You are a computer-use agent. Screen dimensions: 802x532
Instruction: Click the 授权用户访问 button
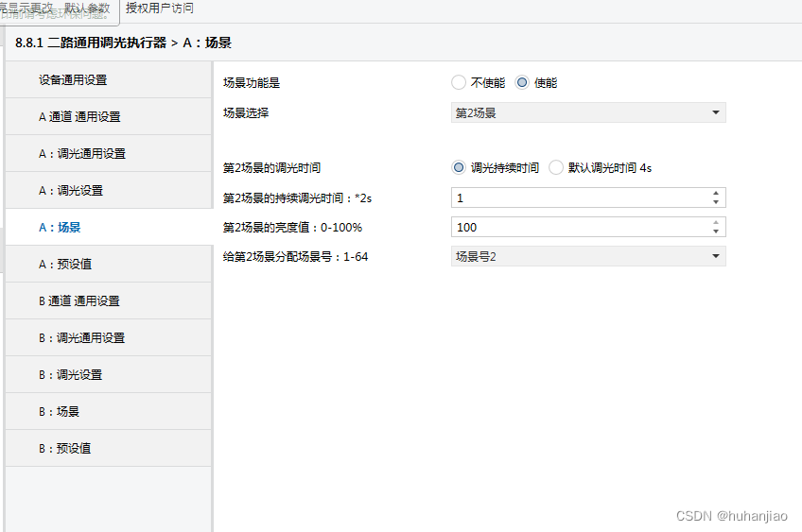coord(160,8)
